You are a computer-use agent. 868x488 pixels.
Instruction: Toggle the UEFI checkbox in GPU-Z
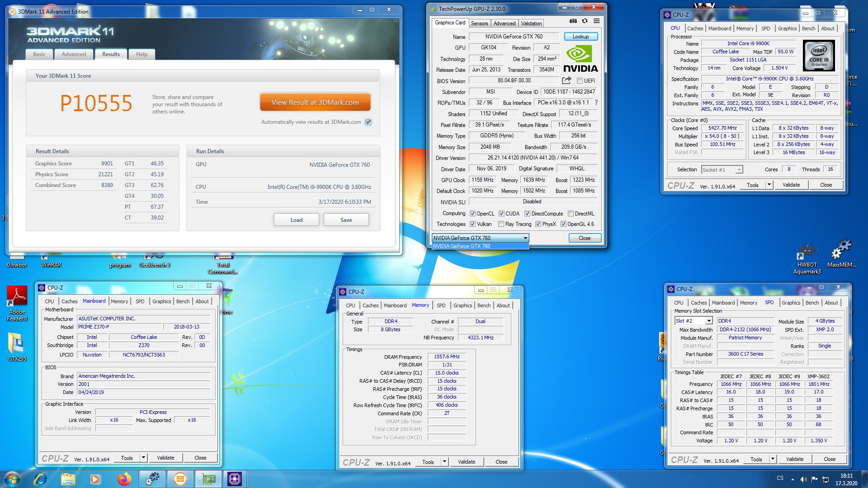tap(580, 81)
